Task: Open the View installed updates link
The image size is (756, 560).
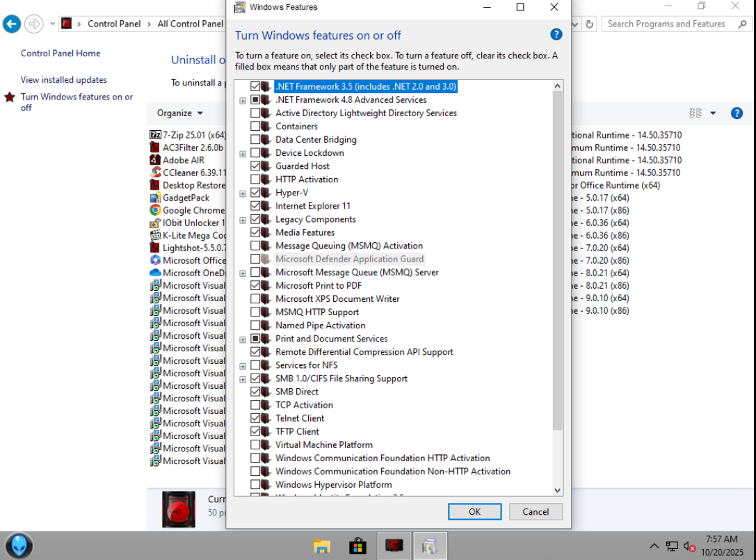Action: click(64, 79)
